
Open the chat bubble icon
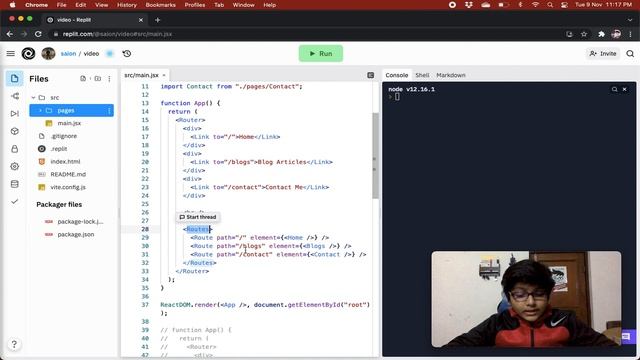[626, 337]
